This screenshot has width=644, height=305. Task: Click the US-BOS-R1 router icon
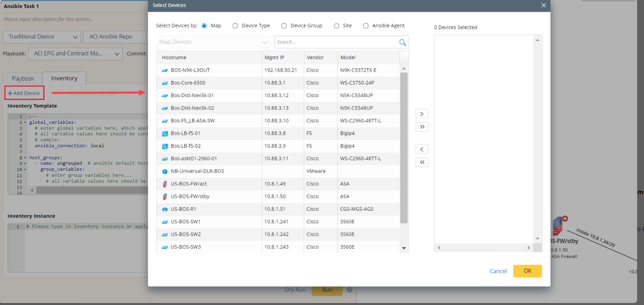(x=165, y=209)
